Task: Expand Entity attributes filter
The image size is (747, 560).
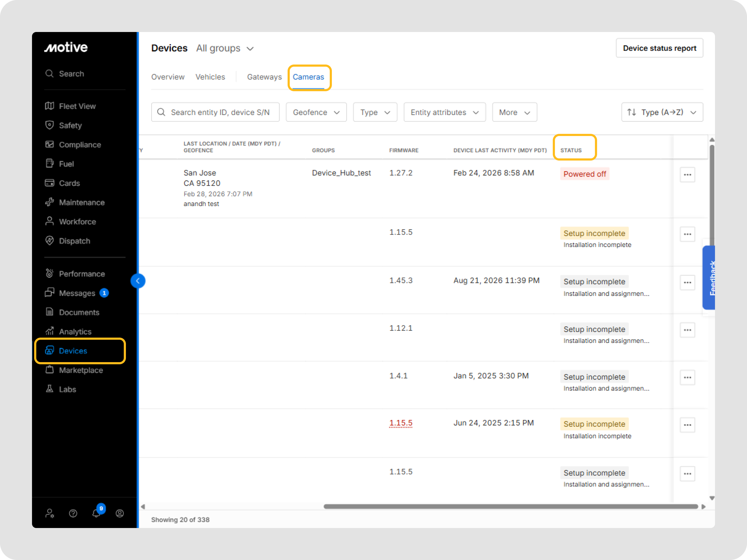Action: click(445, 112)
